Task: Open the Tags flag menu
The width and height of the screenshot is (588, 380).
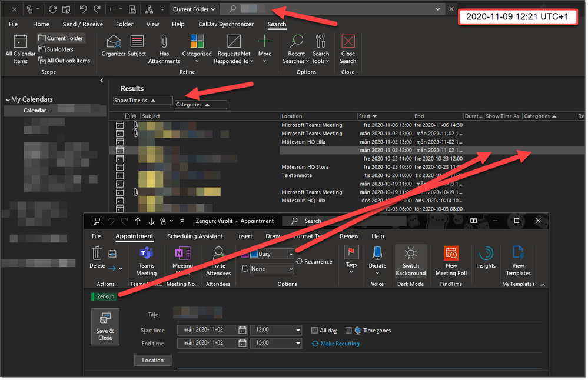Action: (351, 259)
